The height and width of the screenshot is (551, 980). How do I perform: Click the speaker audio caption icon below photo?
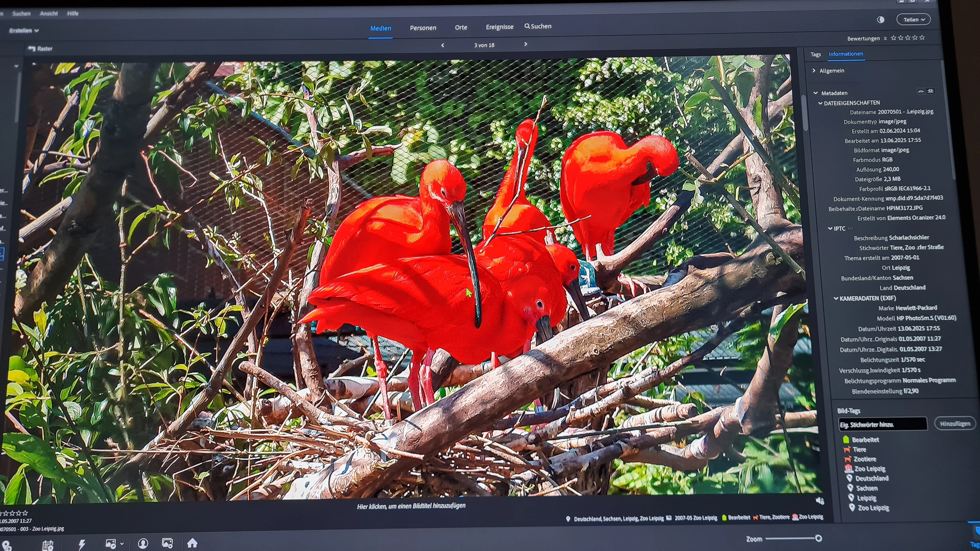pyautogui.click(x=819, y=501)
